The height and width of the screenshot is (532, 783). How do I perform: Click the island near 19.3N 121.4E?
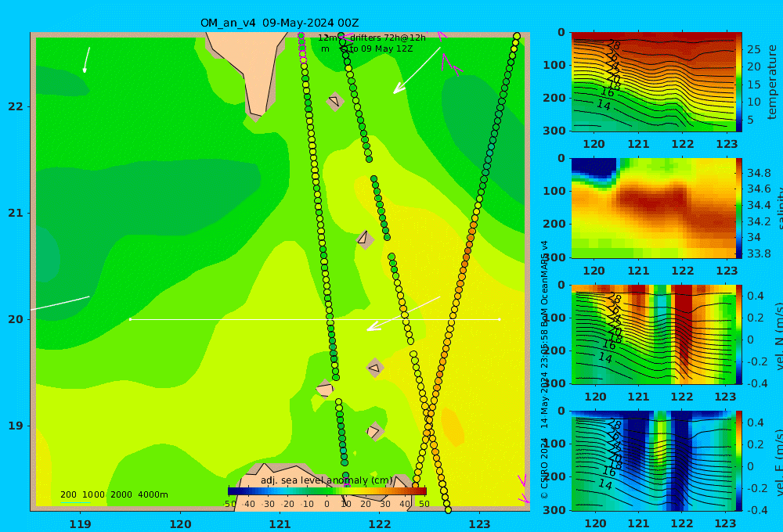[x=325, y=388]
